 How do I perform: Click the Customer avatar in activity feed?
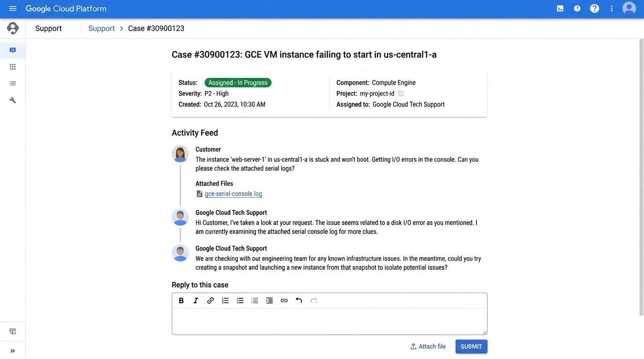[180, 154]
